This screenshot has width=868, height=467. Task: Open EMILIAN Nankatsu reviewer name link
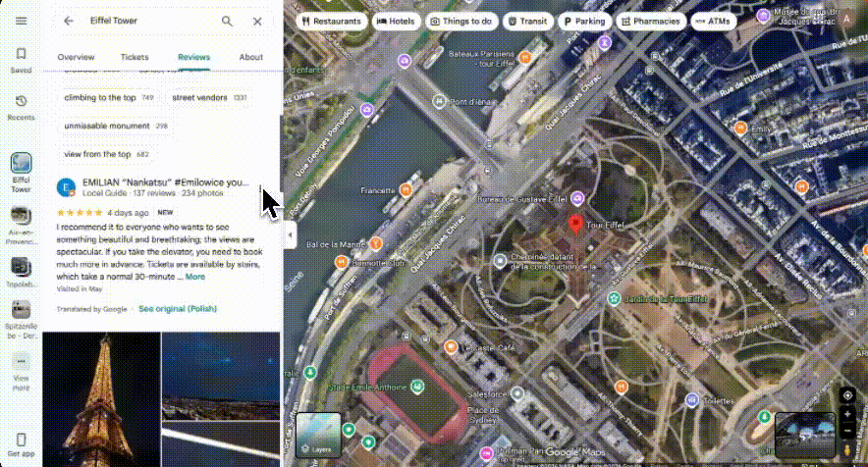point(166,182)
